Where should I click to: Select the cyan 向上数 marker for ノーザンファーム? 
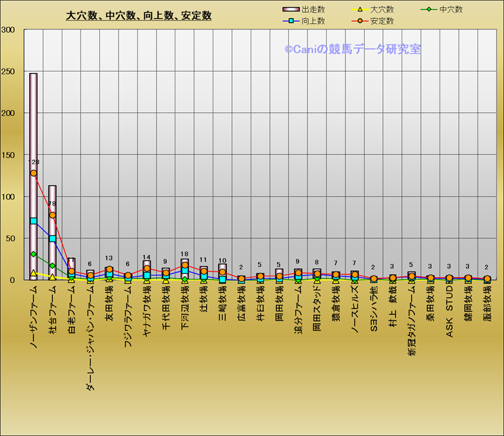click(x=34, y=221)
